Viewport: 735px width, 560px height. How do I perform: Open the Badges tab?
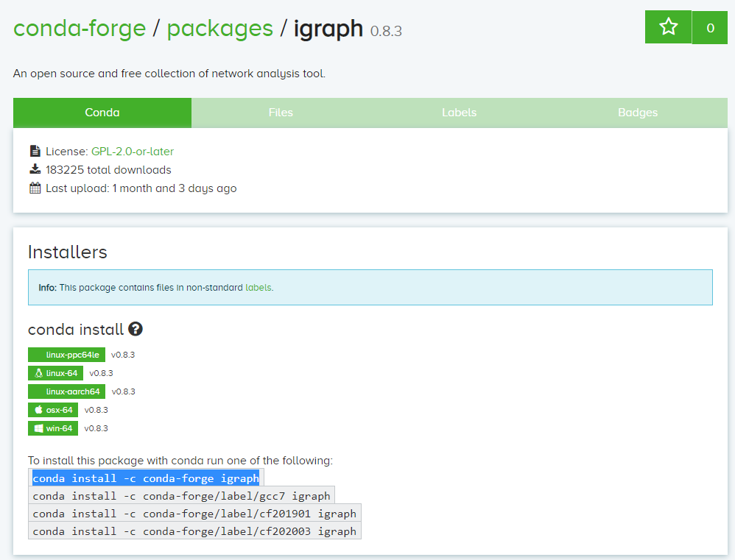point(638,113)
